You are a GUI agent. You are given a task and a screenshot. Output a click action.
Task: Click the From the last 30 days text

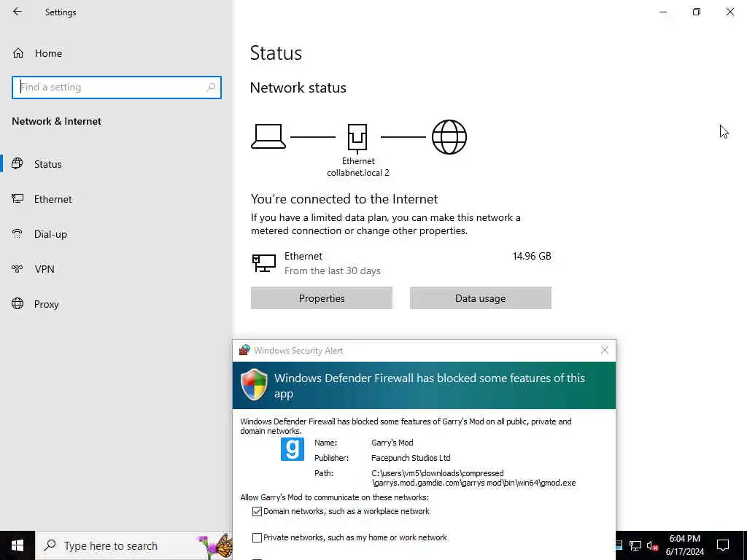coord(332,271)
